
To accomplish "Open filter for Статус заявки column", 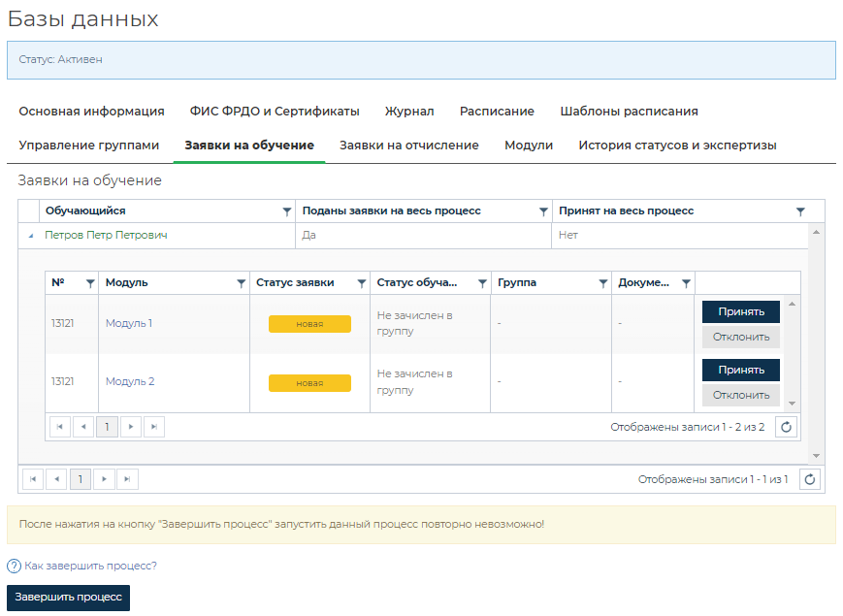I will pyautogui.click(x=361, y=283).
